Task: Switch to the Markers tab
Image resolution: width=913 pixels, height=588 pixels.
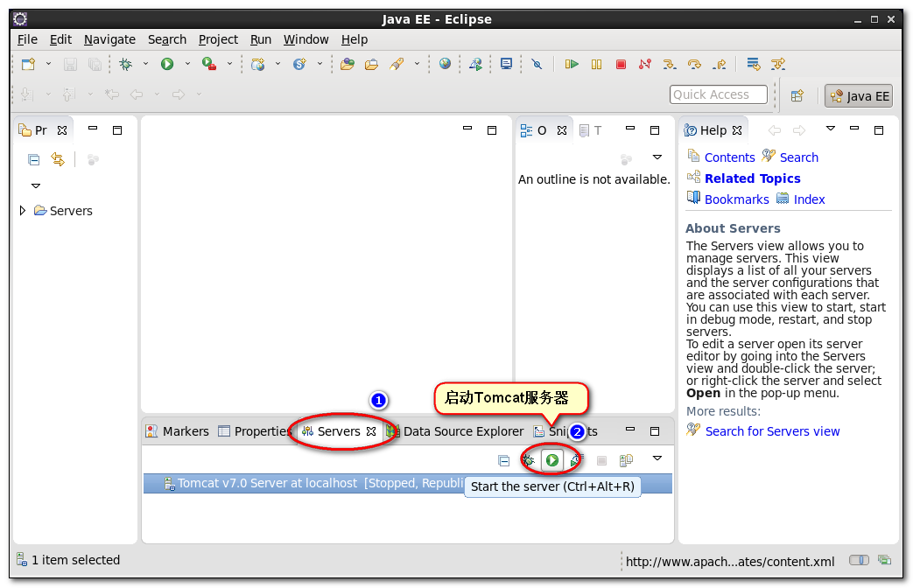Action: 178,431
